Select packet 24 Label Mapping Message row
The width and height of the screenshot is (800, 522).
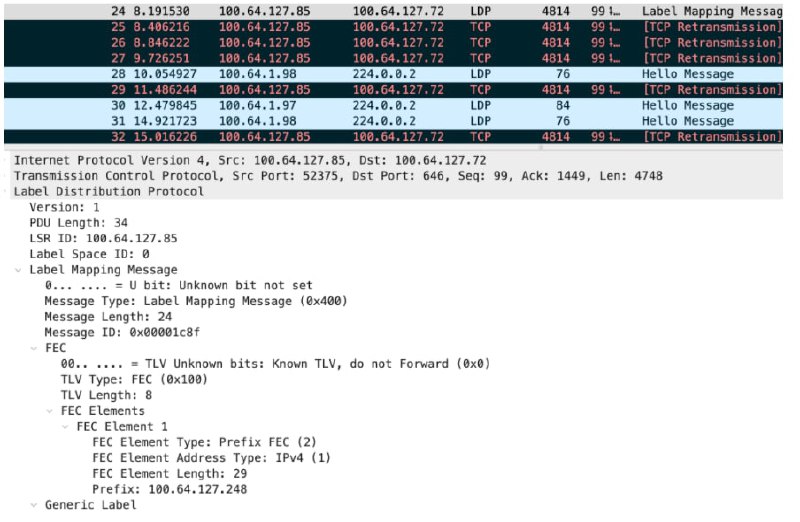393,11
